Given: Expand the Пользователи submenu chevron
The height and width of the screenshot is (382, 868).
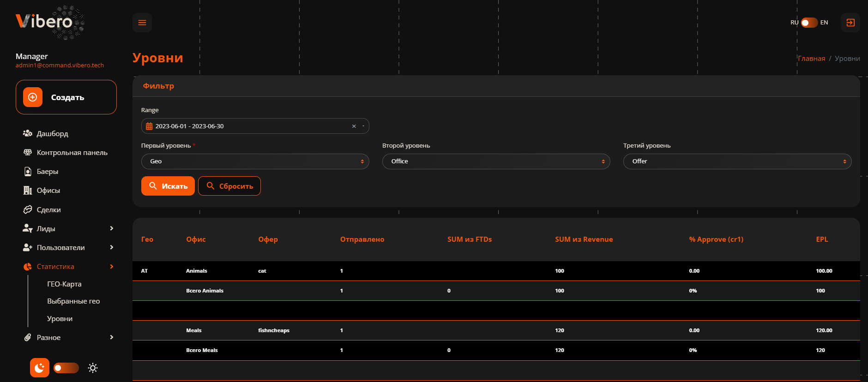Looking at the screenshot, I should click(112, 247).
